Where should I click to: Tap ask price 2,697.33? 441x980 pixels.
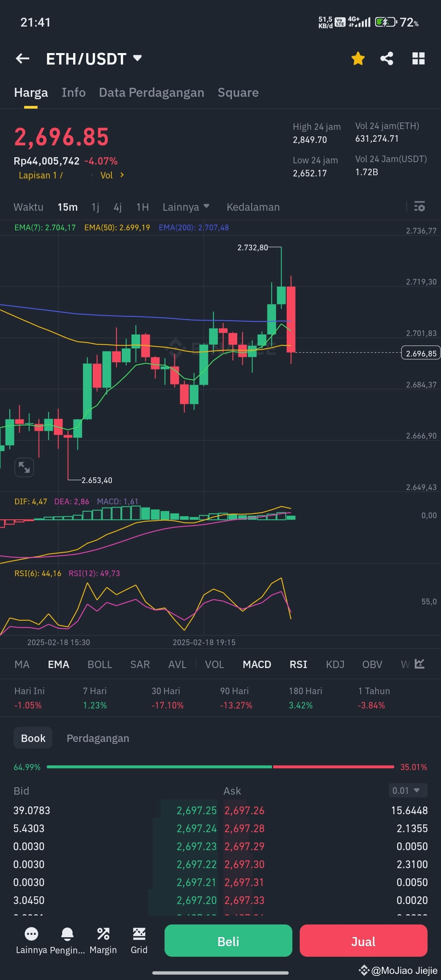[244, 900]
